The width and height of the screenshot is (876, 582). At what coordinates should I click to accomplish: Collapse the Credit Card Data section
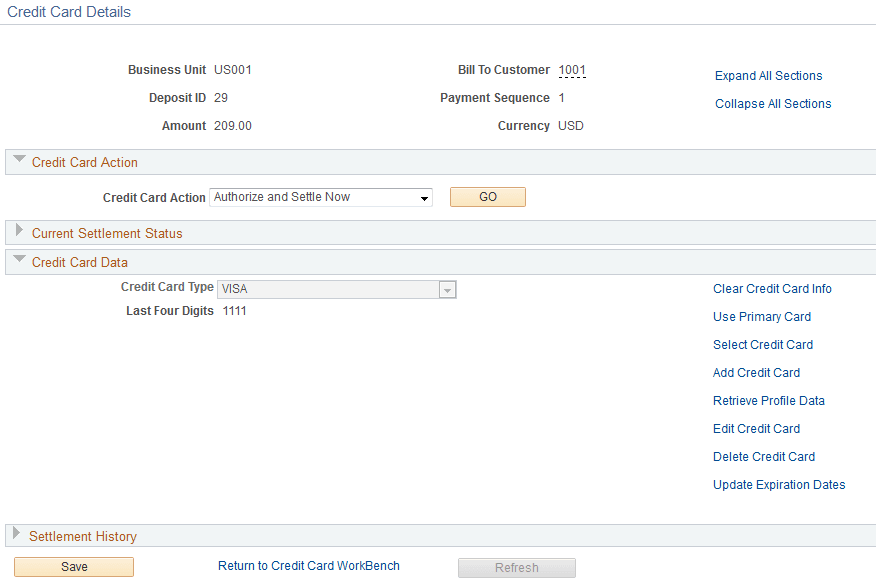(x=17, y=262)
